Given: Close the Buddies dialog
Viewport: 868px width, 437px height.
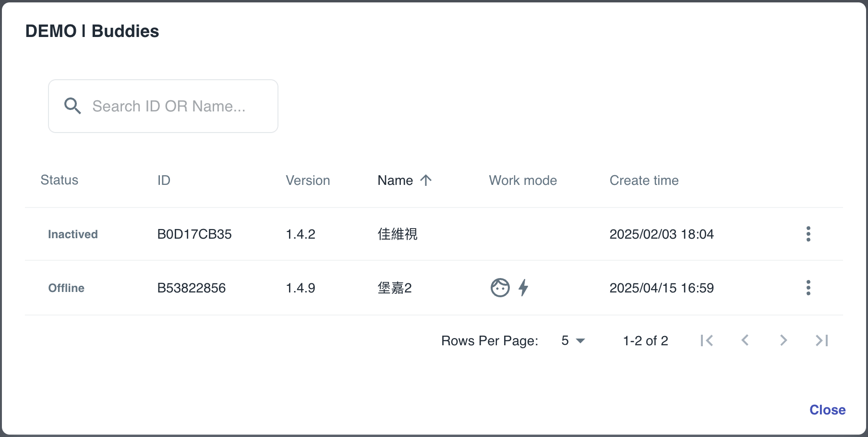Looking at the screenshot, I should pyautogui.click(x=827, y=410).
